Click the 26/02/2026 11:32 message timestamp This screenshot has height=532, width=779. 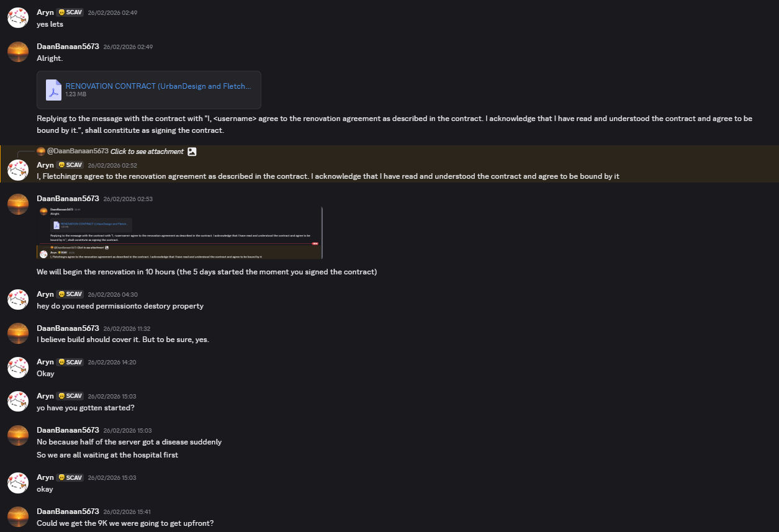coord(127,328)
